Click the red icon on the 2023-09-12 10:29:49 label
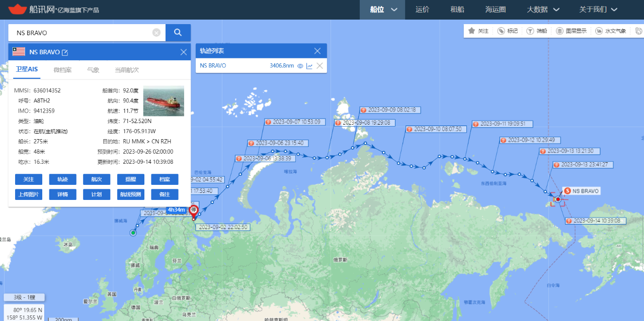Image resolution: width=644 pixels, height=321 pixels. 503,140
